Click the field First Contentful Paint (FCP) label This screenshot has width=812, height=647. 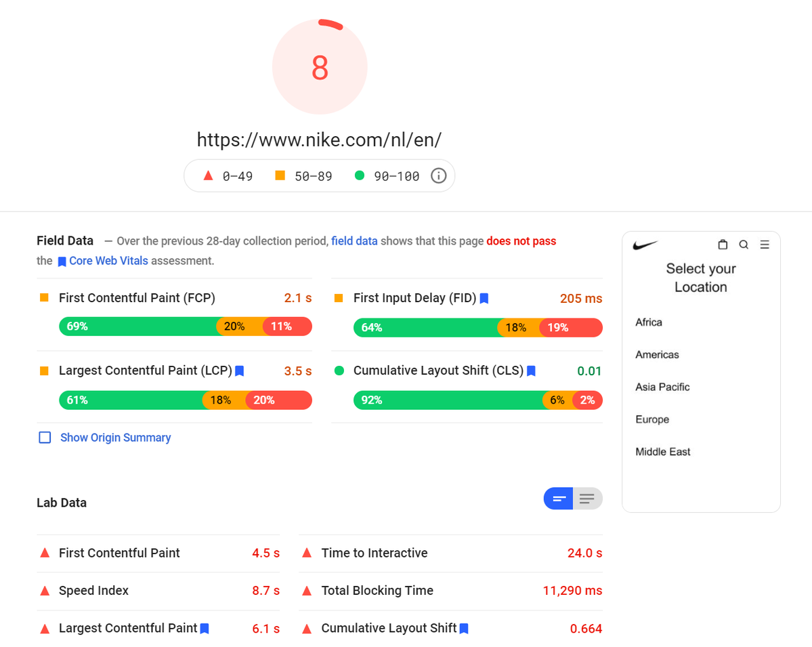(137, 298)
